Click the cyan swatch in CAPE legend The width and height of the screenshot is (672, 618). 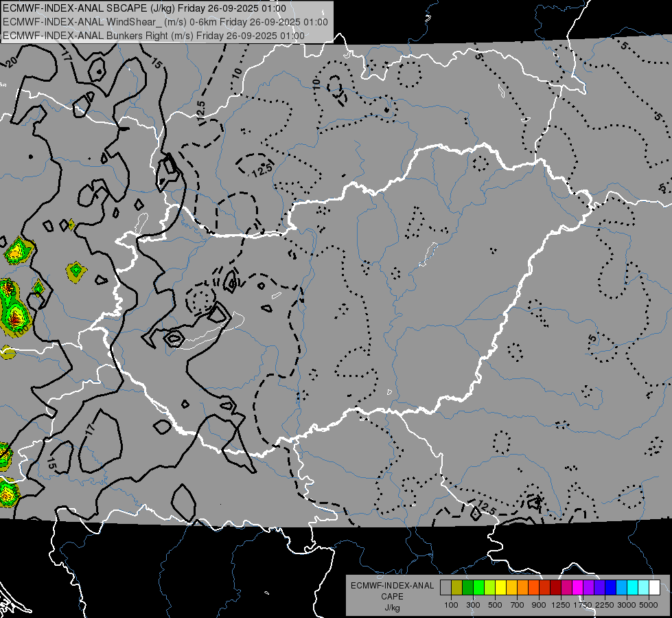(x=633, y=587)
